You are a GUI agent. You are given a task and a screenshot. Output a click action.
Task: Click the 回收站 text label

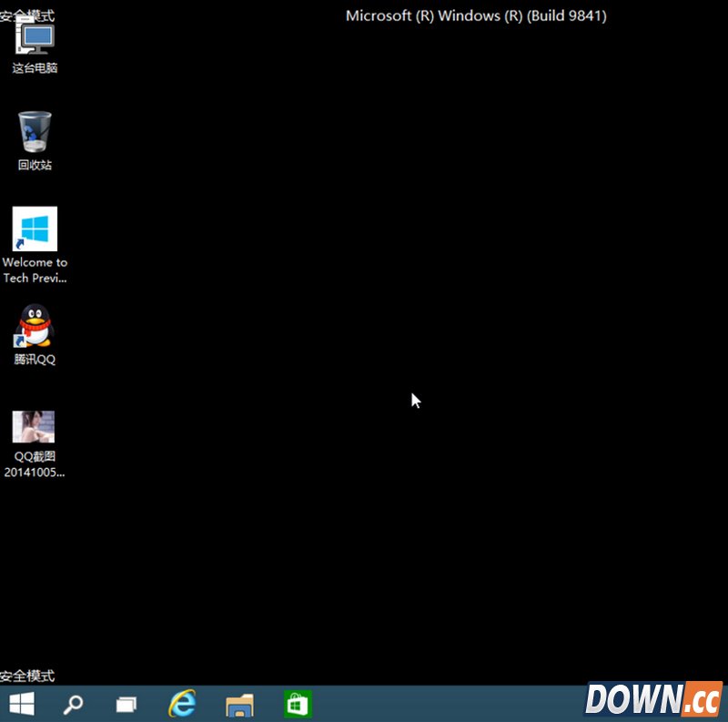35,165
